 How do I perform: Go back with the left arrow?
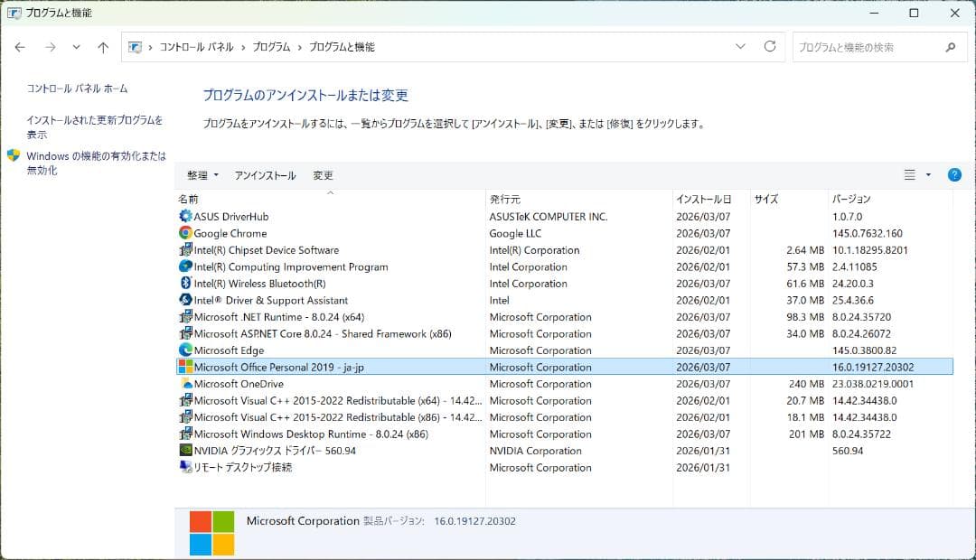coord(20,47)
